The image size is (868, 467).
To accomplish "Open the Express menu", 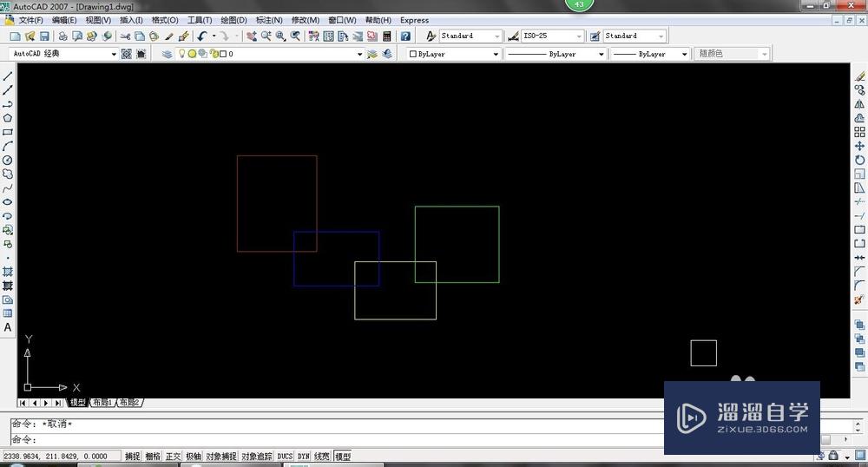I will [415, 20].
